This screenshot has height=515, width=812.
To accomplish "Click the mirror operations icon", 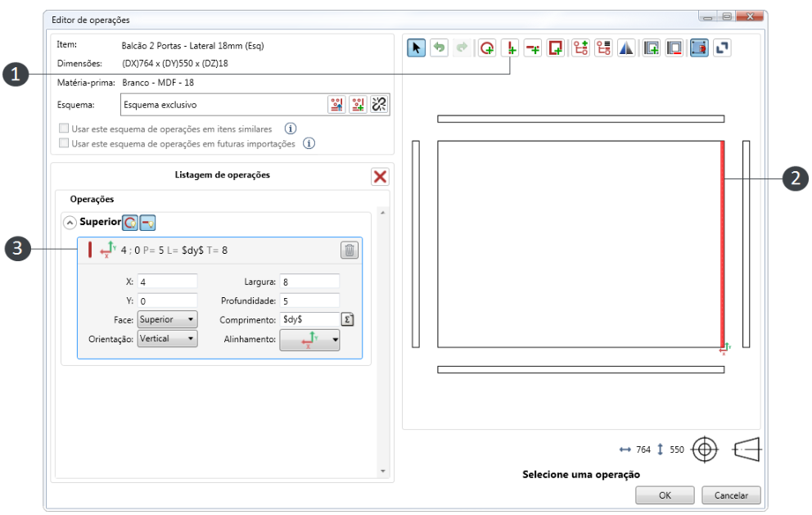I will [x=626, y=48].
